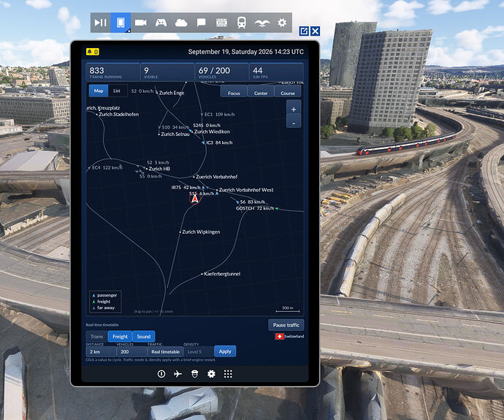504x420 pixels.
Task: Cycle the Traffic mode Real timetable
Action: [165, 351]
